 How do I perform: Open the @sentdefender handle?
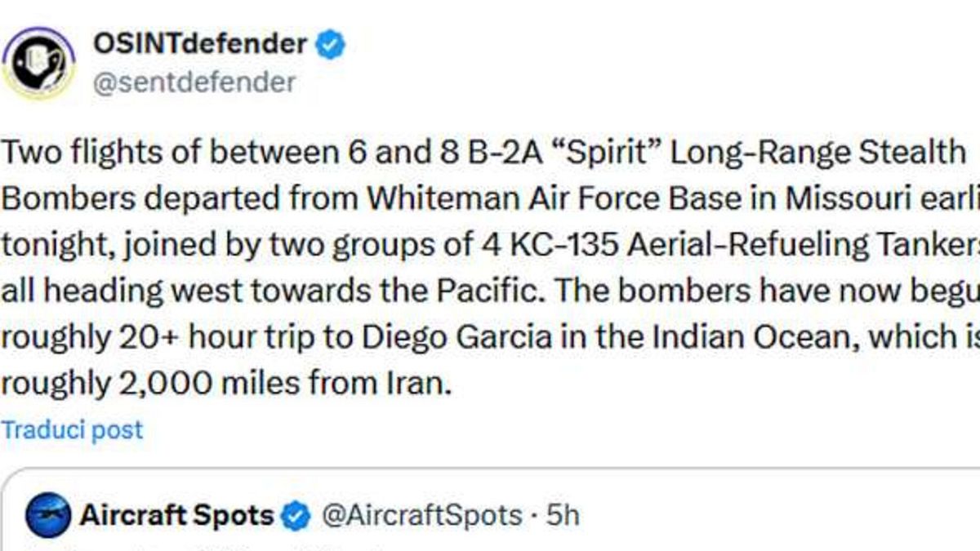[195, 82]
